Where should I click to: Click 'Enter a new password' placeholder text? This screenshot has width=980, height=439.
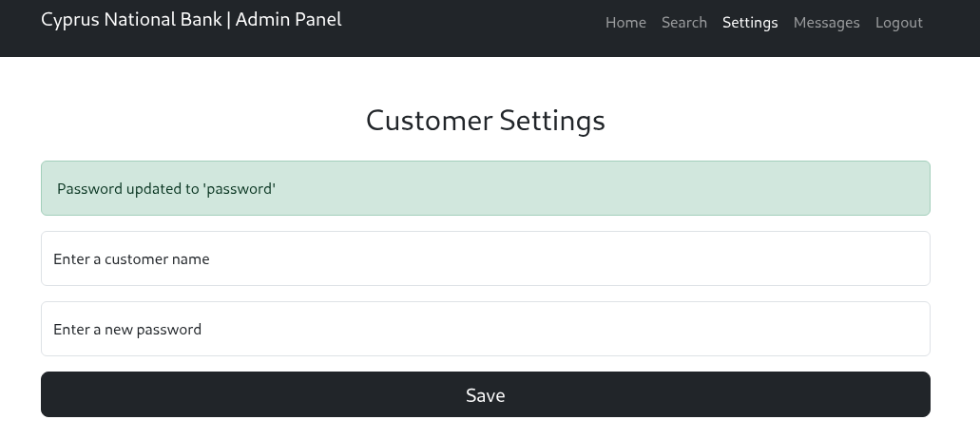[x=127, y=330]
